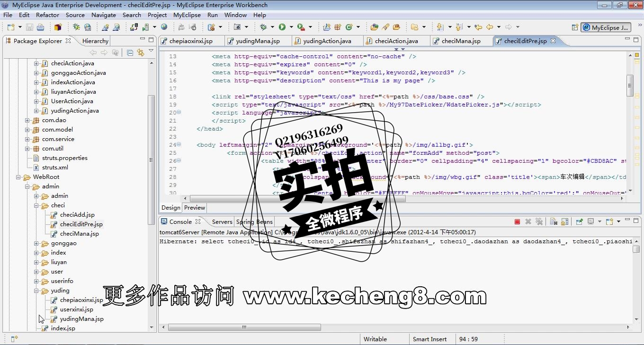Click the MyEclipse J... perspective button
The width and height of the screenshot is (644, 345).
[606, 27]
